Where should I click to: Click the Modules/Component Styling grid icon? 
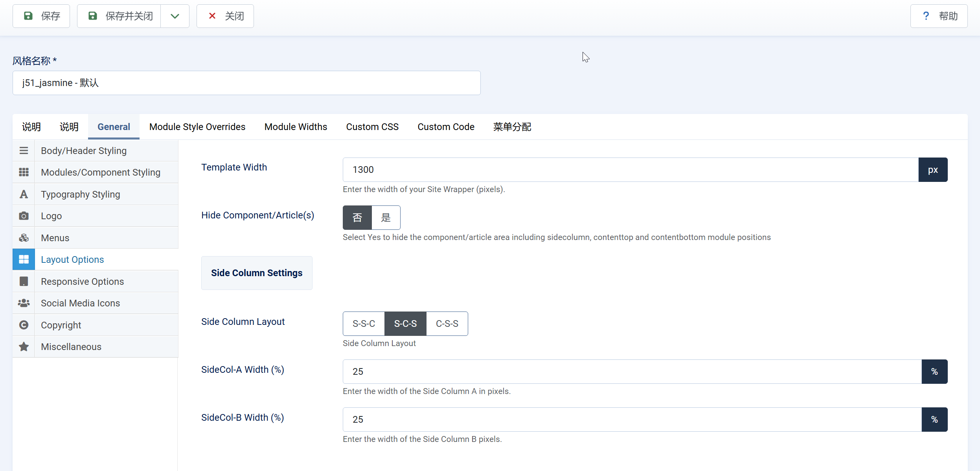[x=24, y=172]
